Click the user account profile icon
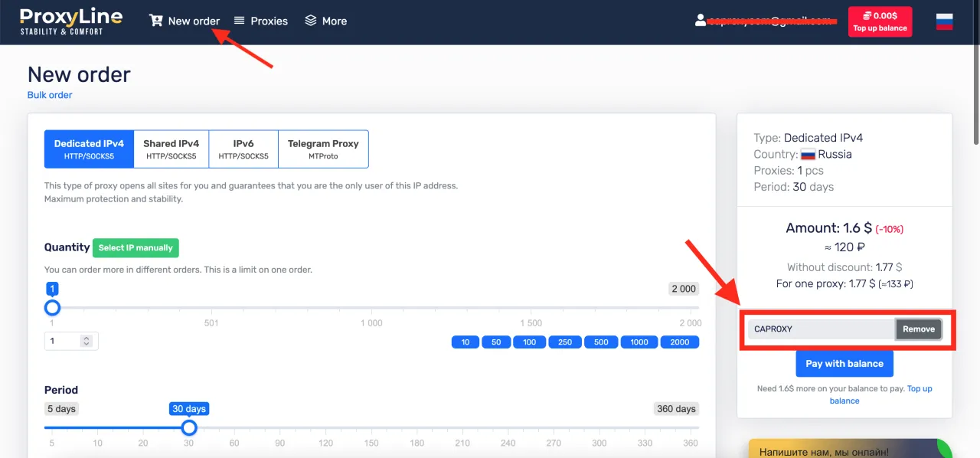Screen dimensions: 980x458 tap(700, 21)
